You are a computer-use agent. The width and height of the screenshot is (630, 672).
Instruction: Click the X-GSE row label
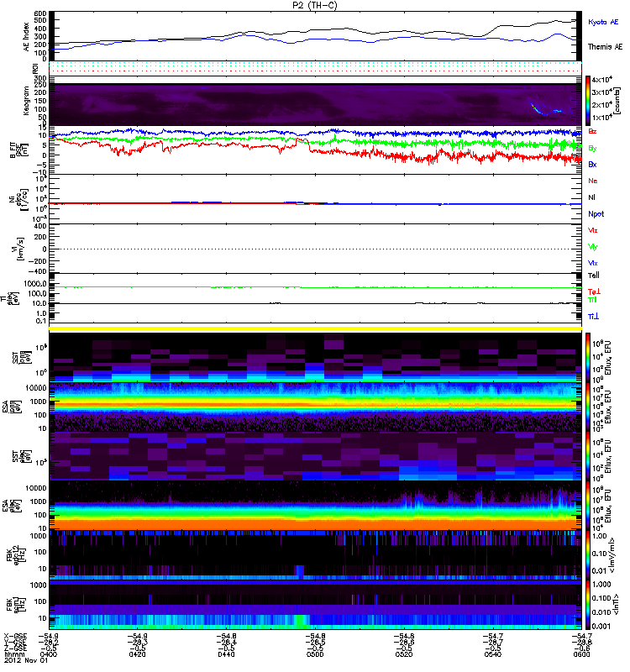click(x=15, y=636)
